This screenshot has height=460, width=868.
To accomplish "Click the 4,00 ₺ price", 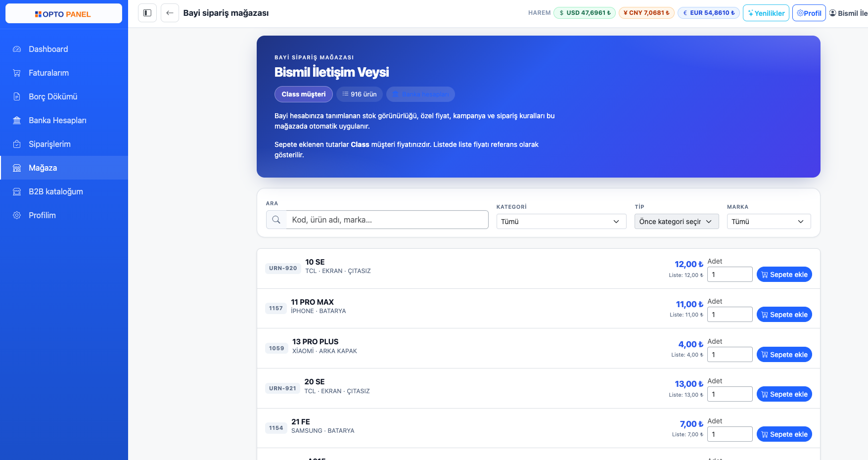I will coord(691,344).
